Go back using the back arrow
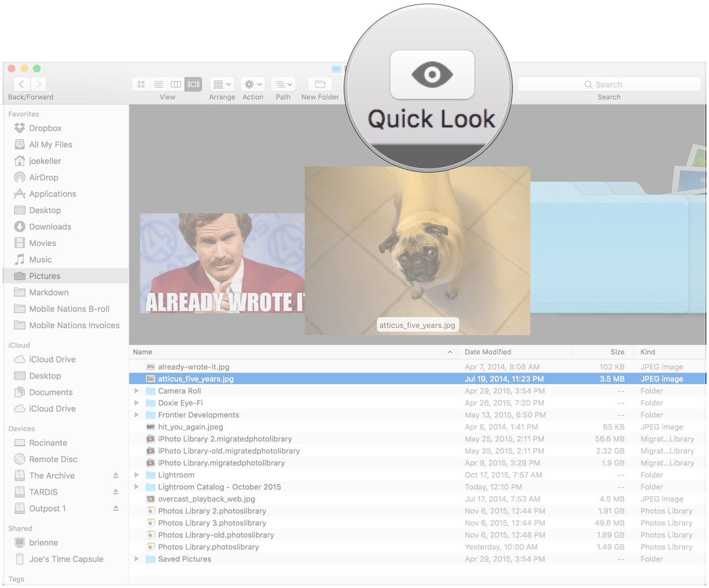Screen dimensions: 709x588 (x=21, y=85)
